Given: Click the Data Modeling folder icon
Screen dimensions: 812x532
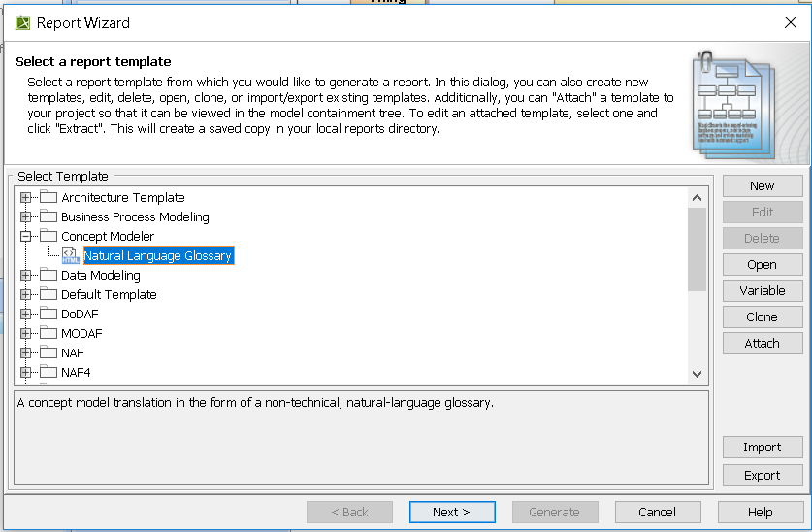Looking at the screenshot, I should point(49,276).
